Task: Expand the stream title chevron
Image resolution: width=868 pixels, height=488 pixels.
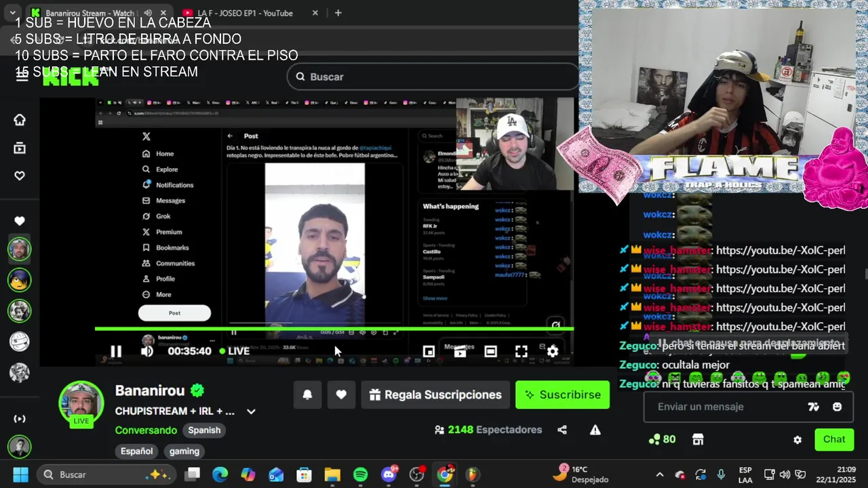Action: 251,411
